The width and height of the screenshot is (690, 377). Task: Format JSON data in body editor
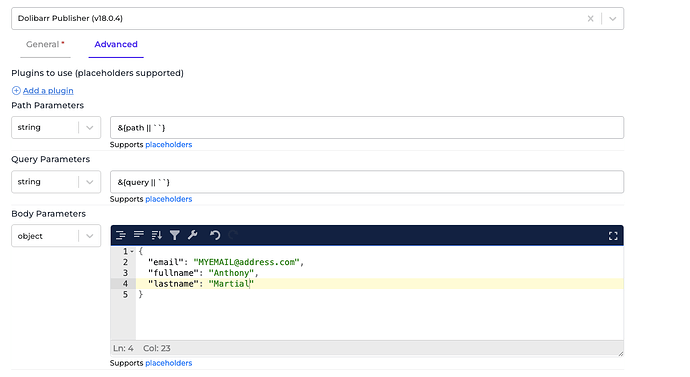pyautogui.click(x=121, y=235)
